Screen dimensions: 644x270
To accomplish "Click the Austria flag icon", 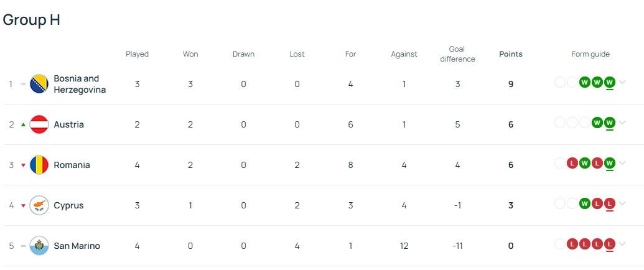I will (39, 124).
